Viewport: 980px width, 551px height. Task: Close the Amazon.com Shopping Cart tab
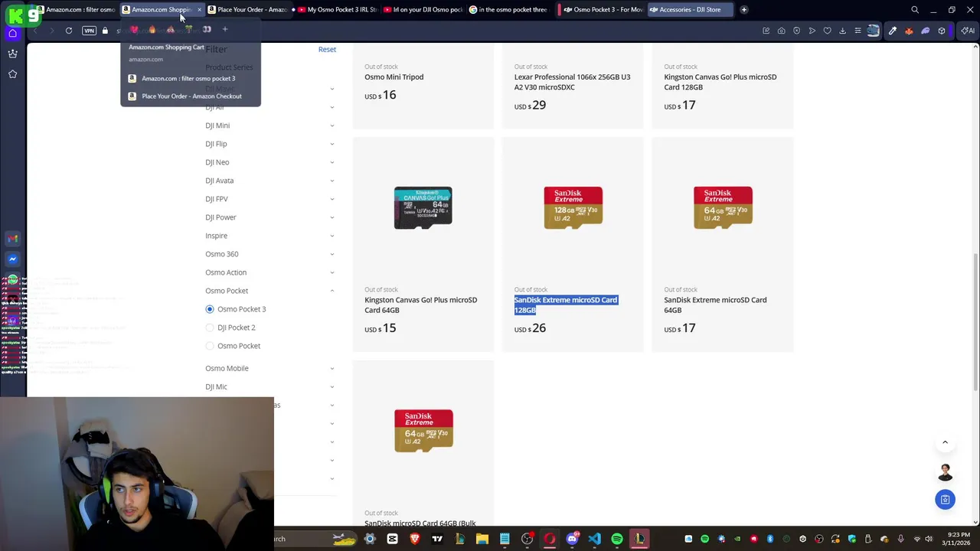[199, 10]
